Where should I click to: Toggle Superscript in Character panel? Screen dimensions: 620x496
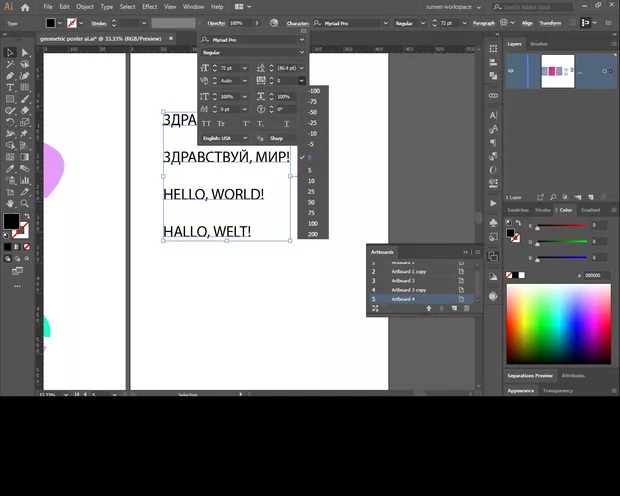tap(246, 124)
